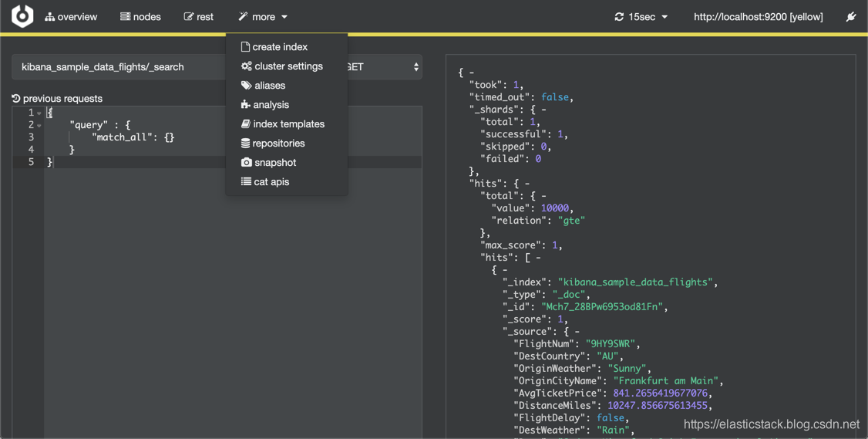Image resolution: width=868 pixels, height=439 pixels.
Task: Click the "_type" value "_doc"
Action: pos(569,294)
